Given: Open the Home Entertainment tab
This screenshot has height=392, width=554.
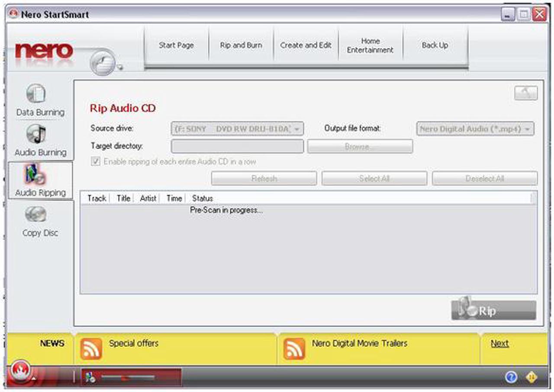Looking at the screenshot, I should pos(370,45).
